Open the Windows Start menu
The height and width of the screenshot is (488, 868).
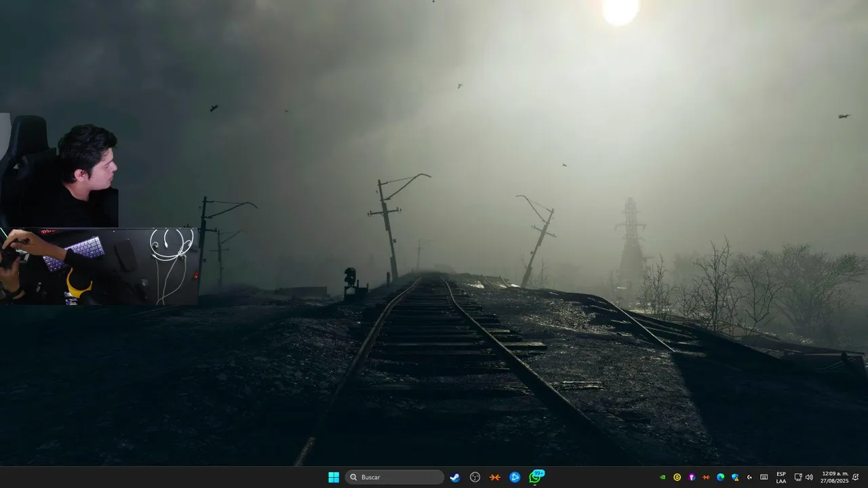click(x=334, y=477)
